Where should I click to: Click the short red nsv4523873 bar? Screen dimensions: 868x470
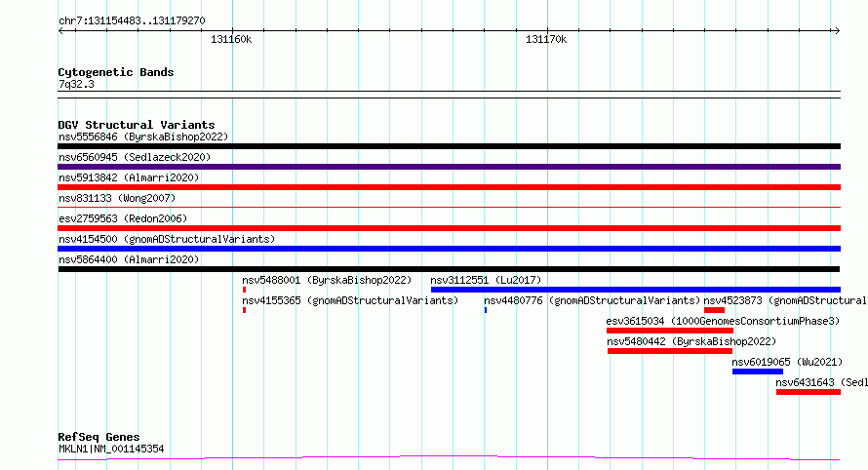[x=714, y=310]
